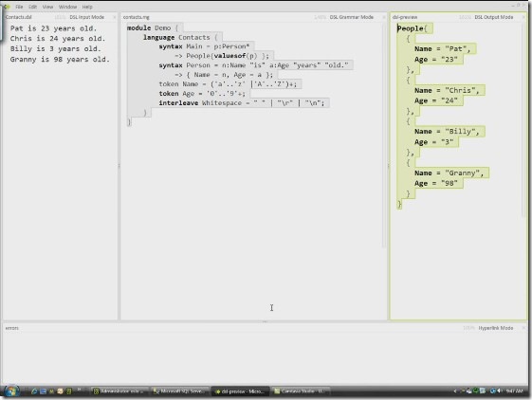This screenshot has height=400, width=532.
Task: Click splitter grip between grammar and output panes
Action: 388,166
